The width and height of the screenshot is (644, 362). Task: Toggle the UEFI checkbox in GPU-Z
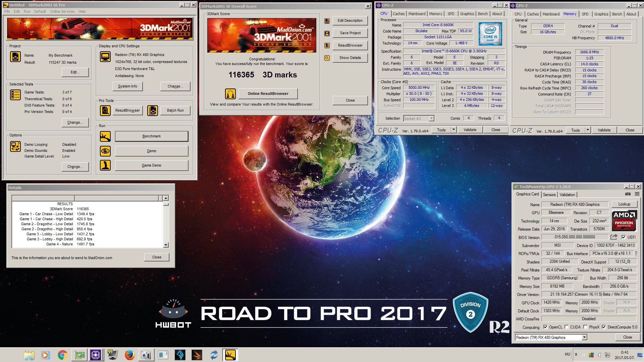[623, 237]
